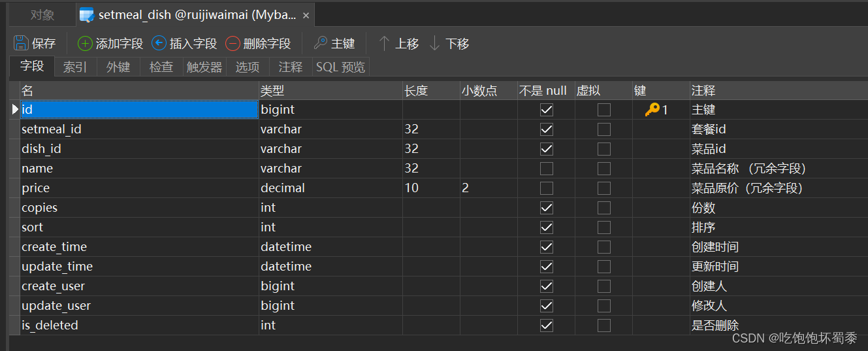Click Add Field (添加字段) button

point(110,44)
